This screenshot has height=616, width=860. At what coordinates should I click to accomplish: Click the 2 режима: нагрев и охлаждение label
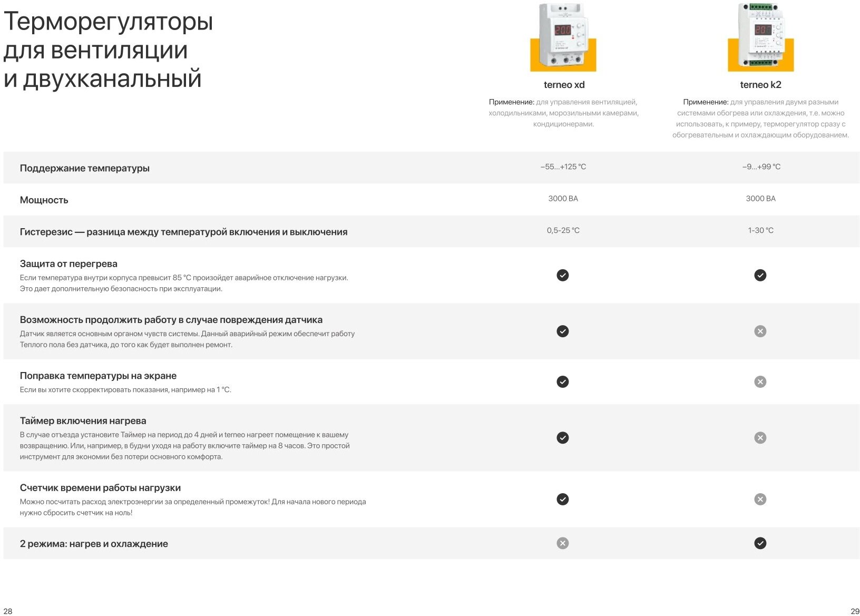tap(94, 543)
